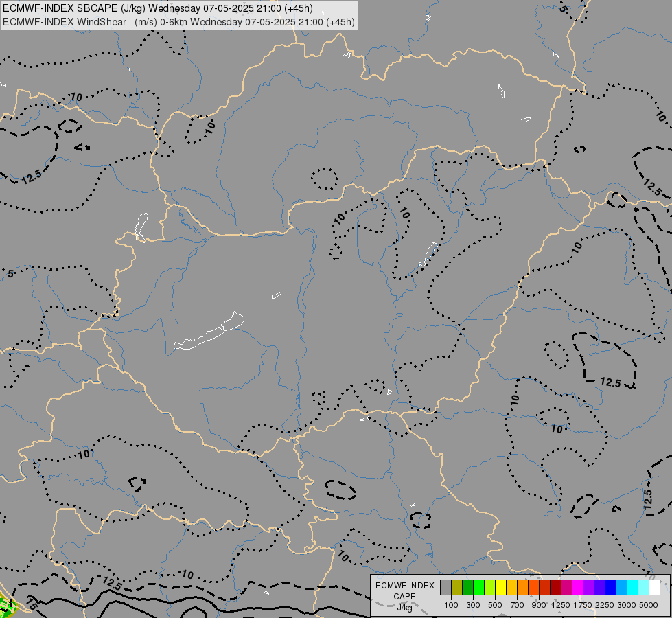
Task: Click the 500 legend value
Action: [495, 605]
